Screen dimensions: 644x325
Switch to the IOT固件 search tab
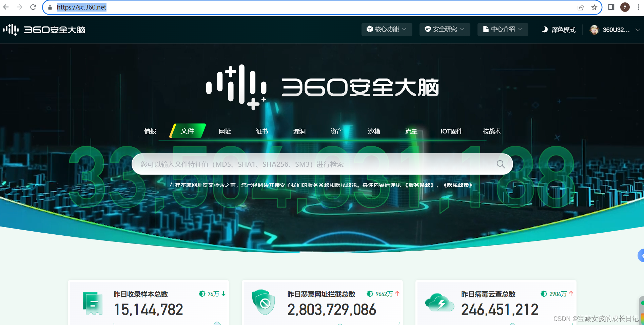click(x=451, y=131)
